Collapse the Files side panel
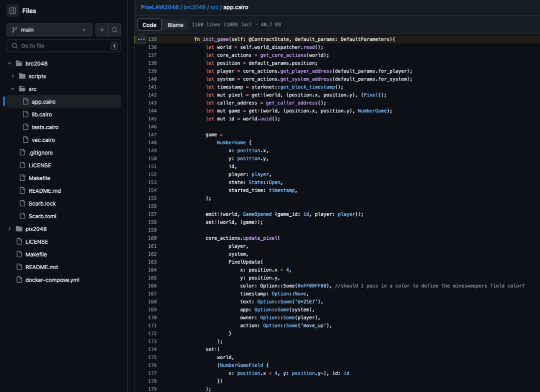 click(12, 10)
